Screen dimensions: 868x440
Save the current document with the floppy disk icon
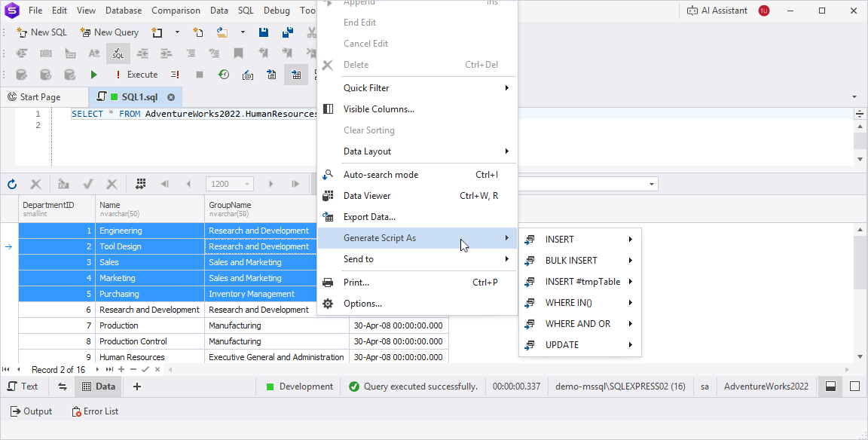(x=264, y=32)
